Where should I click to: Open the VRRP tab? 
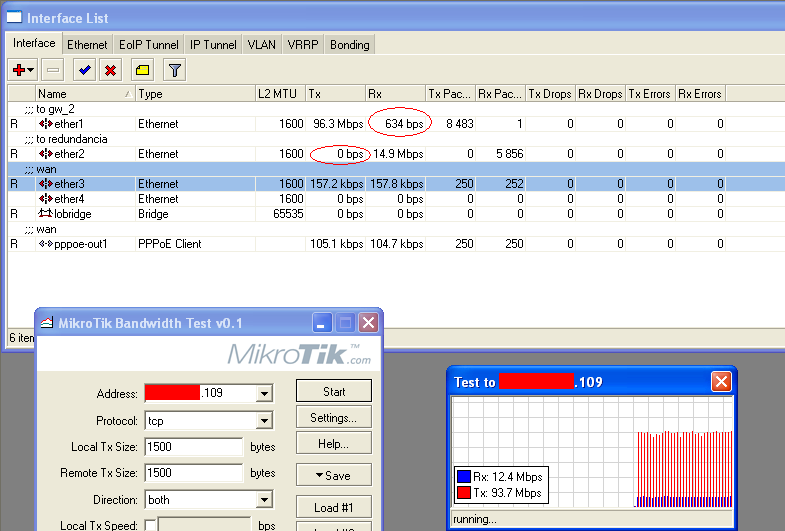tap(303, 45)
